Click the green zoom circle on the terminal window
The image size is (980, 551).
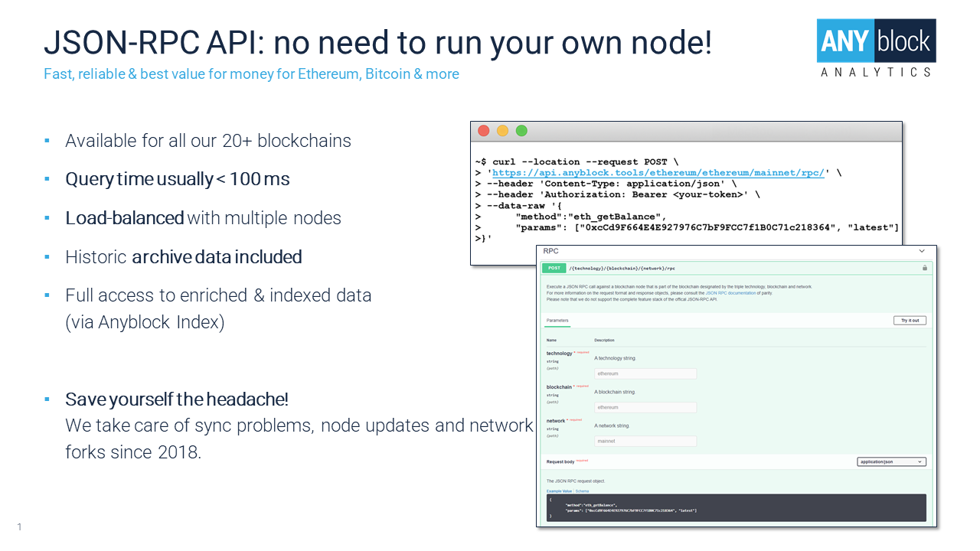(521, 130)
